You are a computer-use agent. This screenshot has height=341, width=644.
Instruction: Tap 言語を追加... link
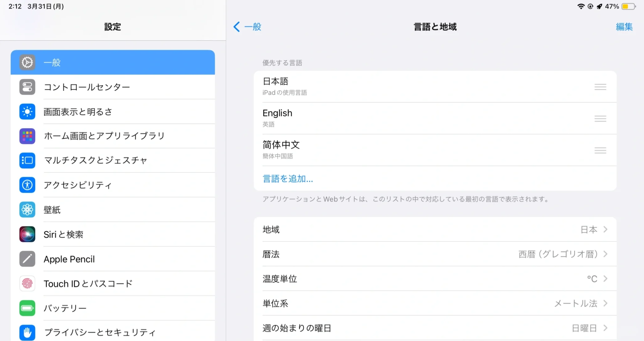pos(288,179)
